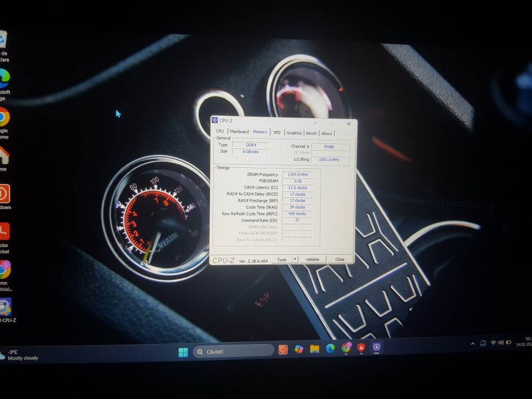Screen dimensions: 532x399
Task: Click the CAS# Latency 17.0 clocks value
Action: pyautogui.click(x=298, y=188)
